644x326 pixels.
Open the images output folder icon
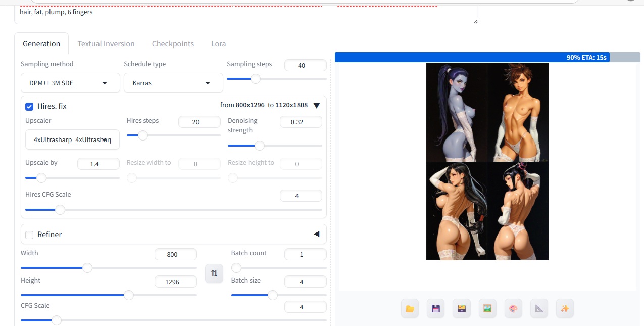coord(410,308)
